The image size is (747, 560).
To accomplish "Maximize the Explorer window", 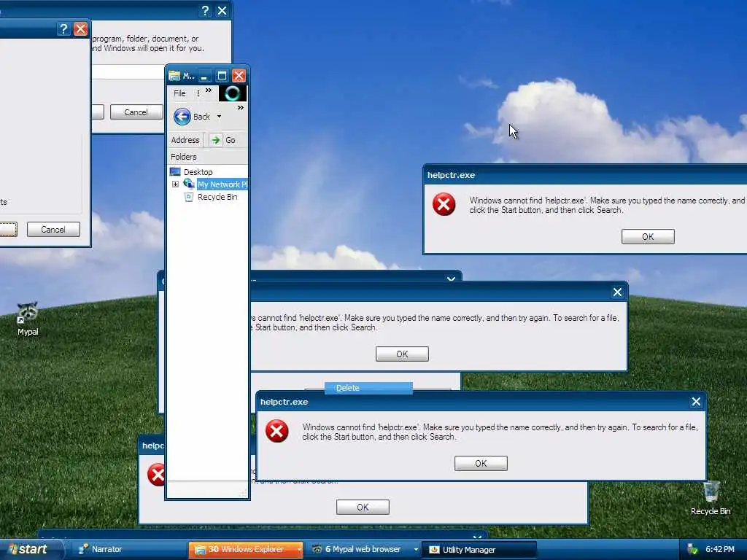I will coord(222,76).
